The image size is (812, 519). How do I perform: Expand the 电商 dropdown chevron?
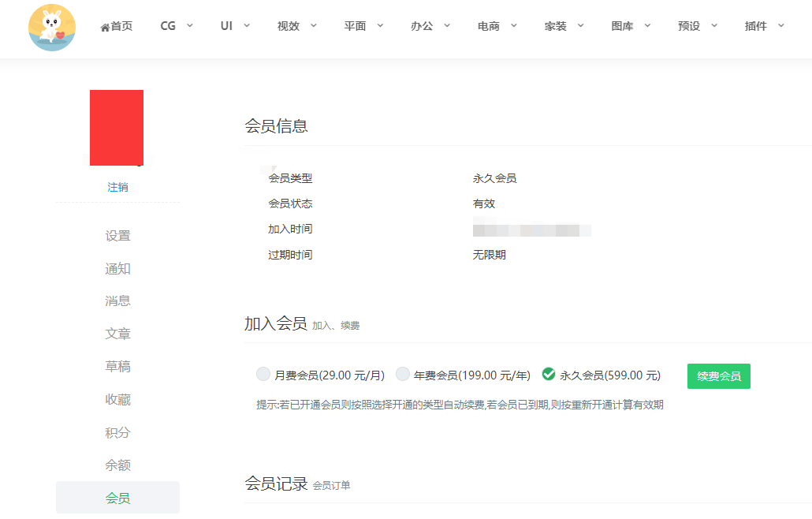coord(514,25)
